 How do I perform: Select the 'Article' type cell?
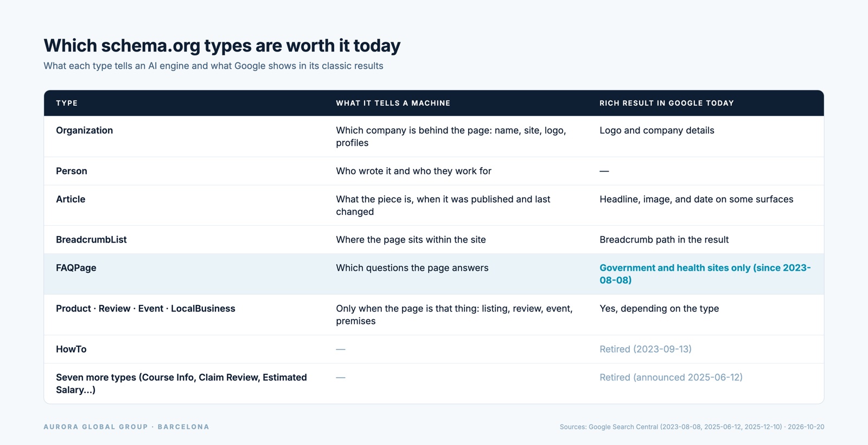[x=71, y=199]
